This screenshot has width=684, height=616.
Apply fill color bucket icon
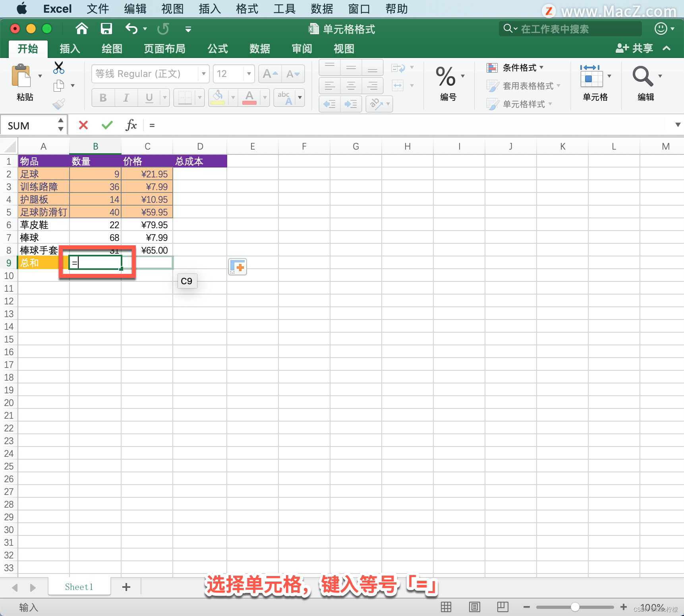pyautogui.click(x=217, y=97)
